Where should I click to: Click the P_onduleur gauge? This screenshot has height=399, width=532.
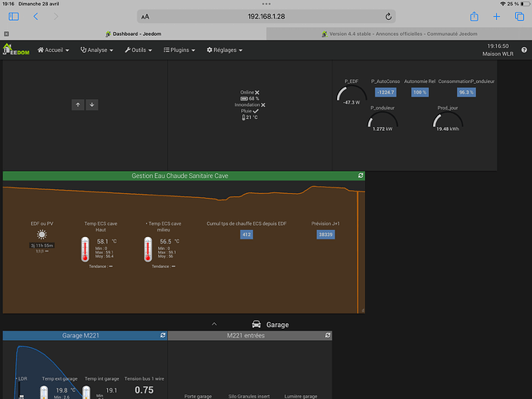383,121
